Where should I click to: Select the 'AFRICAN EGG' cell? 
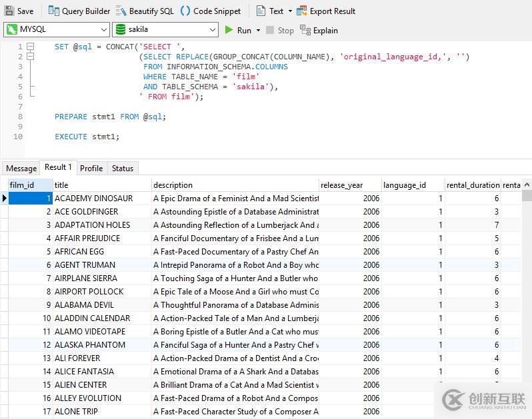pos(102,252)
